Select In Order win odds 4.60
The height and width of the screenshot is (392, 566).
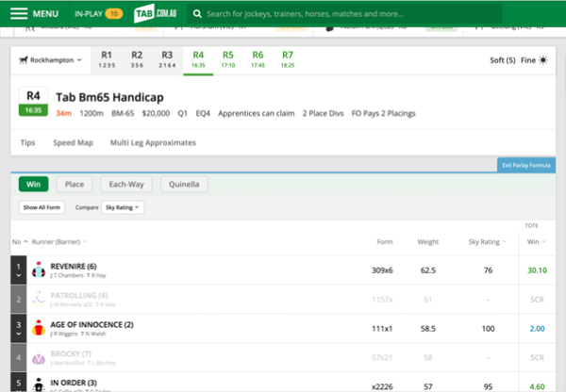click(537, 386)
